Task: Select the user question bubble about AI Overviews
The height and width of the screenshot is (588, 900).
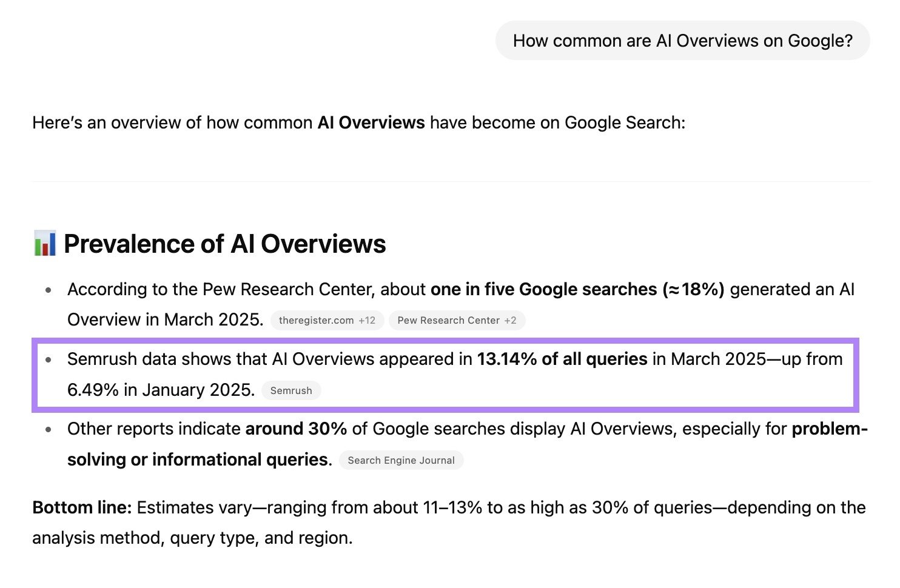Action: [x=683, y=40]
